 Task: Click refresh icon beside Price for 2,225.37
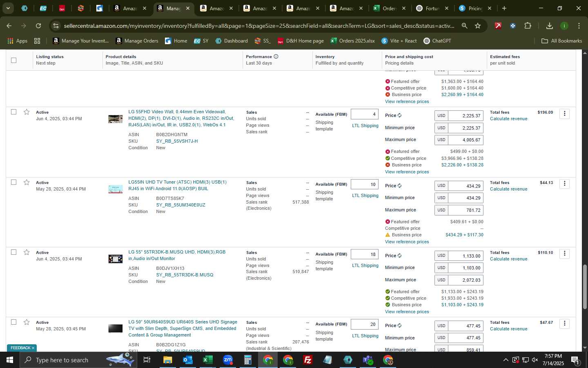pyautogui.click(x=399, y=115)
